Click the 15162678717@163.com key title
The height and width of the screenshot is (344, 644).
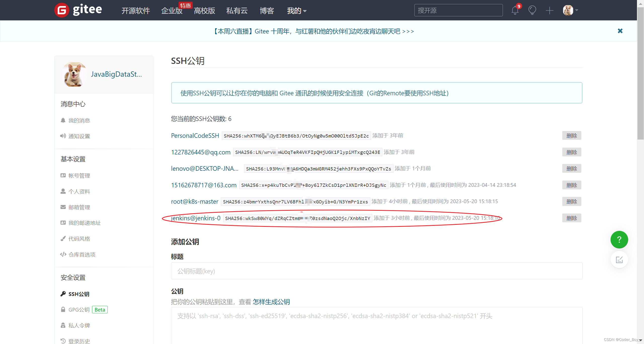204,185
